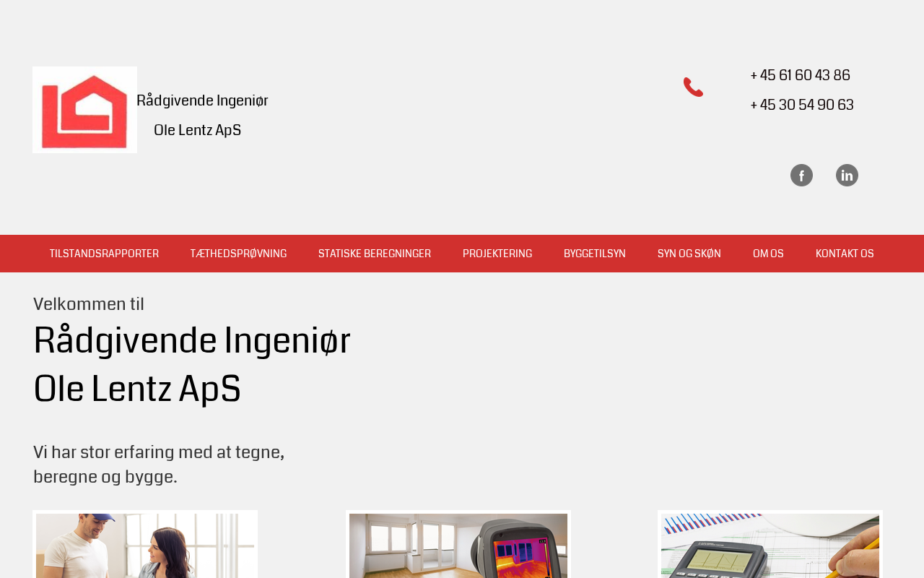This screenshot has height=578, width=924.
Task: Visit the Om Os page
Action: [768, 254]
